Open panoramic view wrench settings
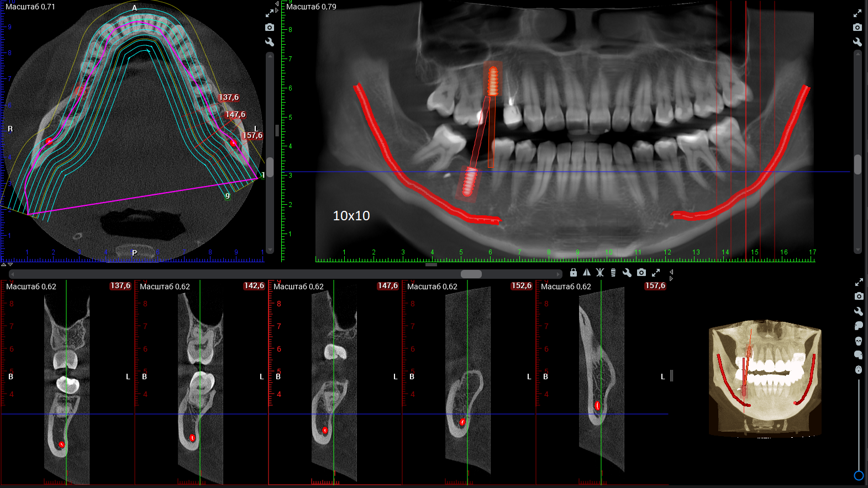Viewport: 868px width, 488px height. pyautogui.click(x=858, y=42)
